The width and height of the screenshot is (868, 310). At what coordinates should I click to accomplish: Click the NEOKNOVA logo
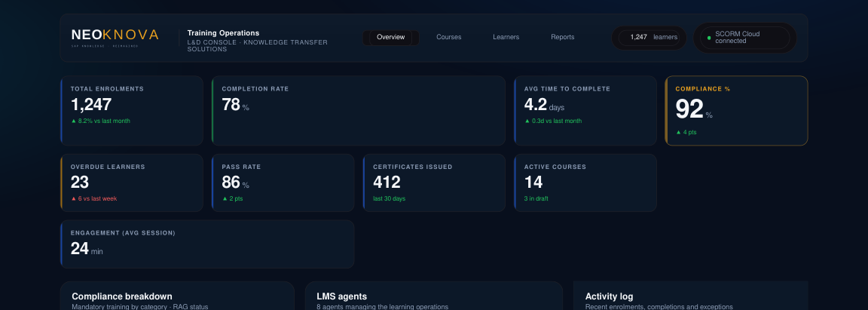click(115, 37)
